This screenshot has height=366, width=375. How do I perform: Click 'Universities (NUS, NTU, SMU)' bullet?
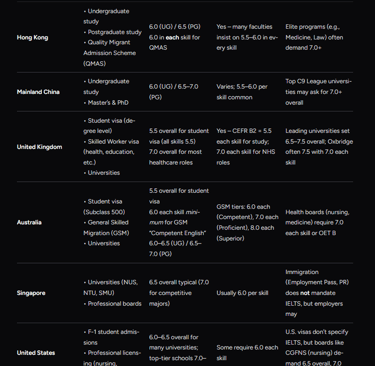[x=110, y=288]
